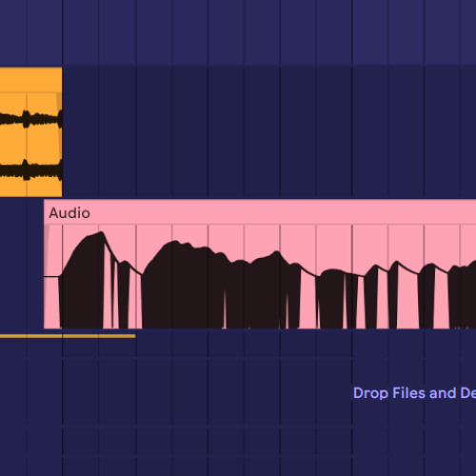476x476 pixels.
Task: Select the orange clip's header strip
Action: [x=30, y=80]
